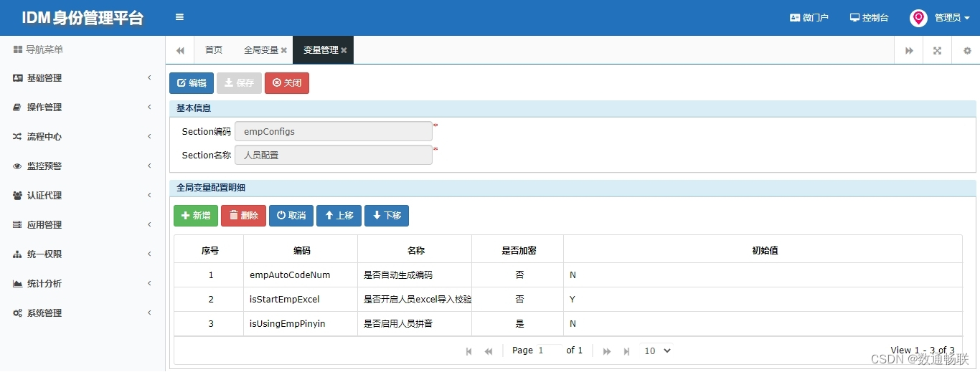Go to previous page pager icon
The width and height of the screenshot is (980, 372).
tap(489, 351)
